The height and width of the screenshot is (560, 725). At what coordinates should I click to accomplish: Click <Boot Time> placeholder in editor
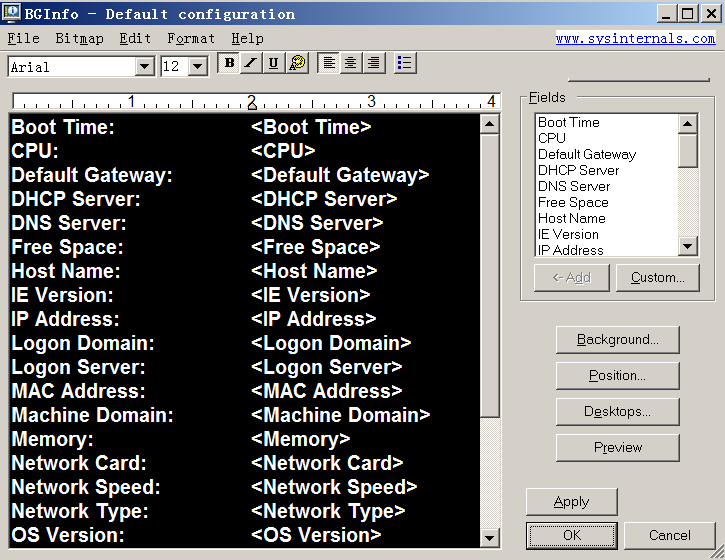tap(311, 127)
